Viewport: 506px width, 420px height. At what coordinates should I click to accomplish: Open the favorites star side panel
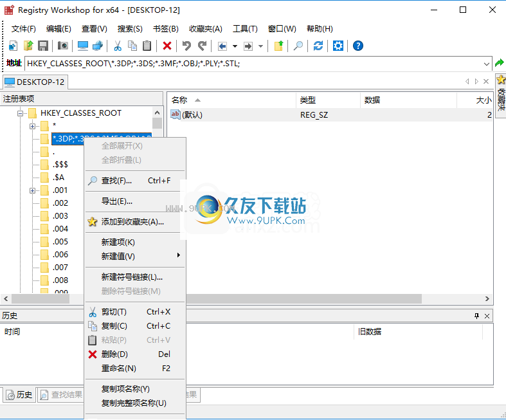[x=501, y=95]
